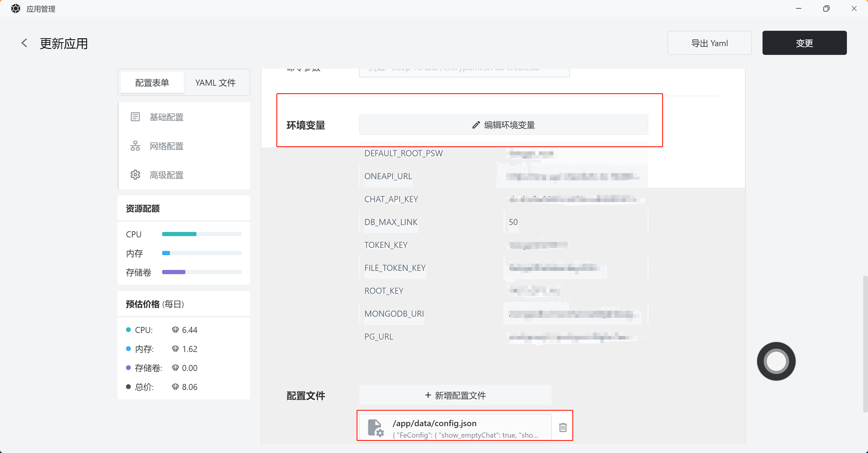Switch to the 配置表单 tab
Image resolution: width=868 pixels, height=453 pixels.
click(x=152, y=83)
